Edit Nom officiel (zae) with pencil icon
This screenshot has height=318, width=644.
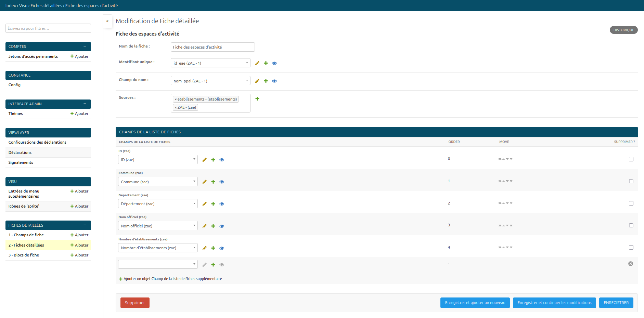pyautogui.click(x=205, y=226)
